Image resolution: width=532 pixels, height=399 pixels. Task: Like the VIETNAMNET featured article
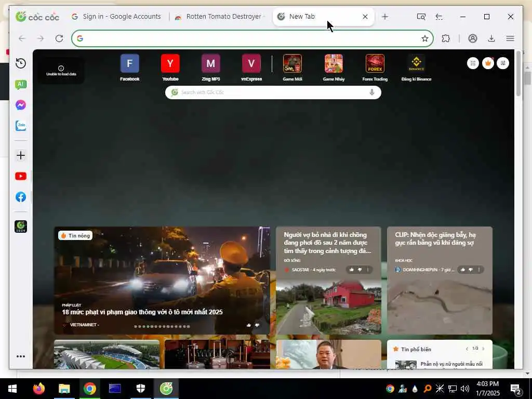(x=249, y=325)
